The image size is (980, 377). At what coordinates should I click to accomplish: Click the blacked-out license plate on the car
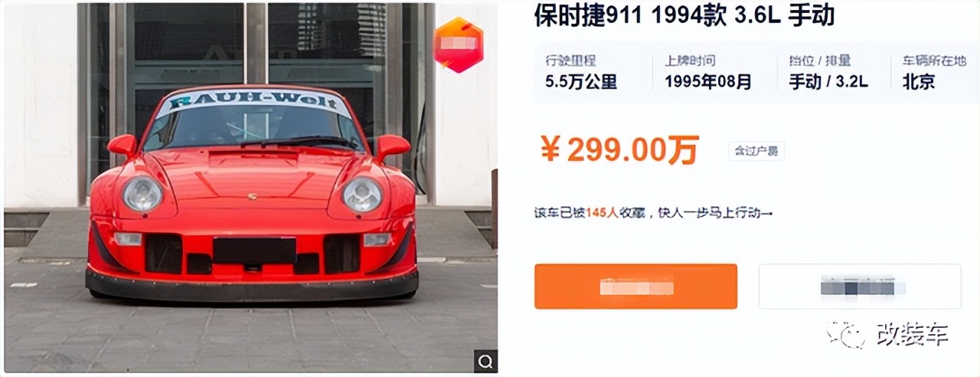(254, 251)
